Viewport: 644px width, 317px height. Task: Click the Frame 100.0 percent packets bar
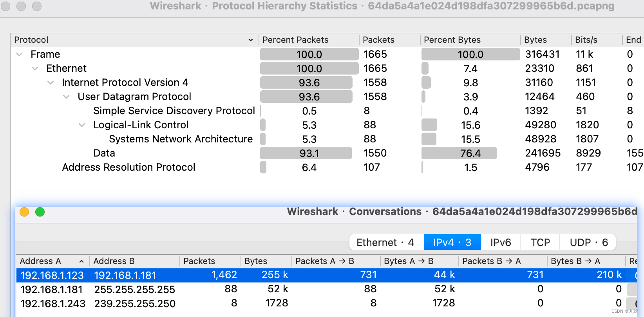click(x=309, y=54)
